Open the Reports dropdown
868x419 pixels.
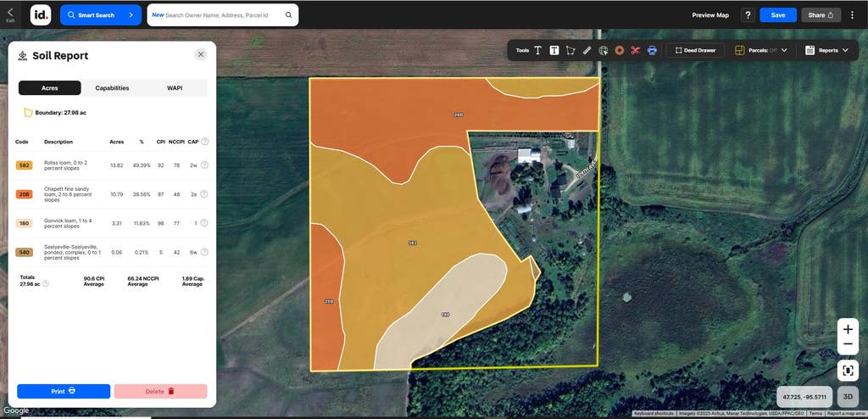pyautogui.click(x=826, y=50)
